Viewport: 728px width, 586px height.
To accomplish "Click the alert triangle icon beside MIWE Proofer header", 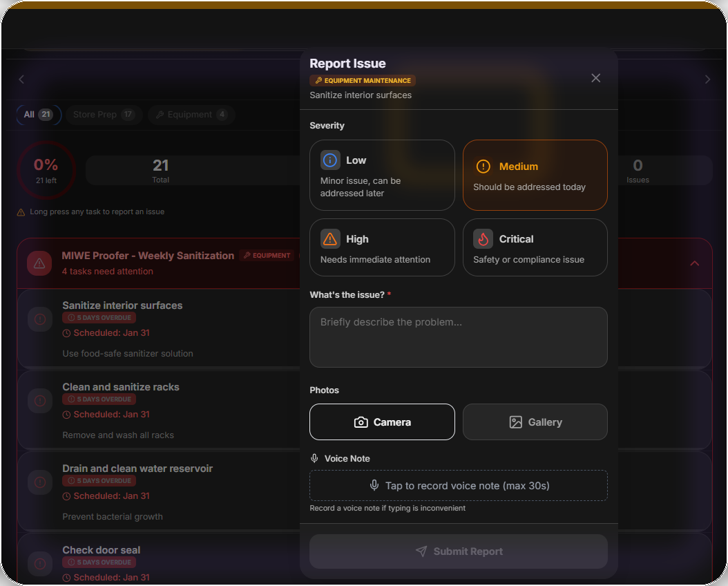I will point(39,263).
